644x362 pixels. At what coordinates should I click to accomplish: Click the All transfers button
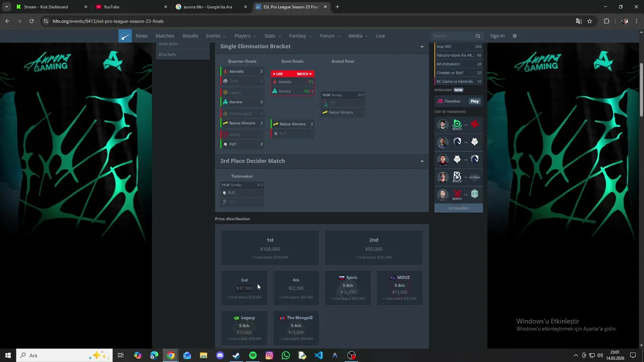point(458,208)
